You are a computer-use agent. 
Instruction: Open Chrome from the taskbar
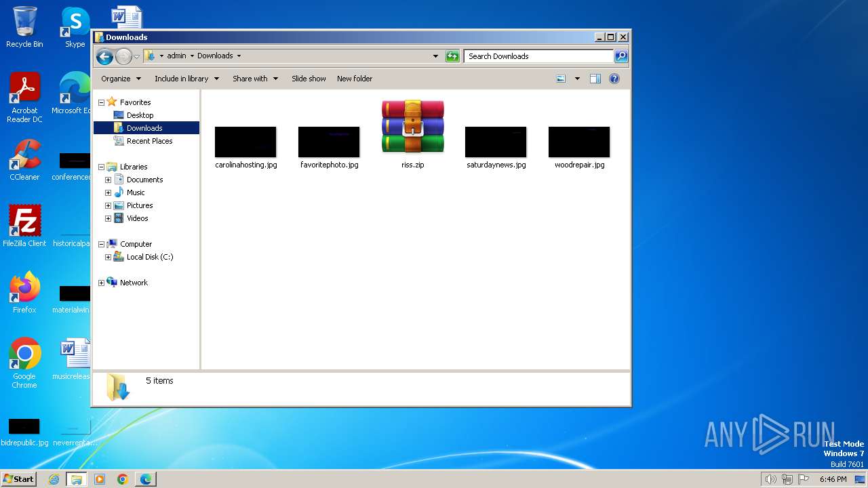coord(122,479)
